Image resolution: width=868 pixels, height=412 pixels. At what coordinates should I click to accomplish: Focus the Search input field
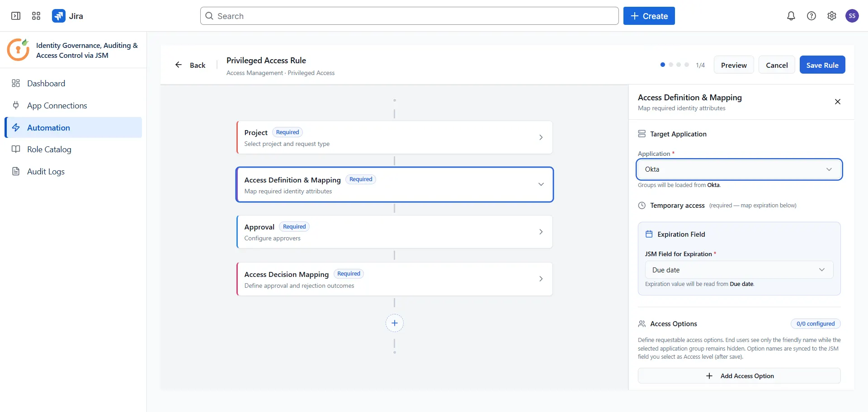pyautogui.click(x=410, y=16)
